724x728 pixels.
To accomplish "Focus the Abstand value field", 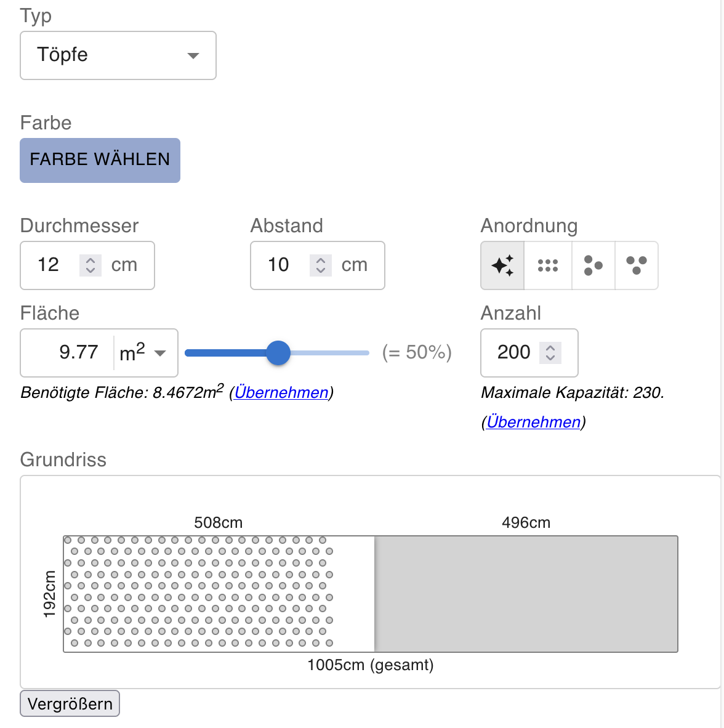I will (280, 265).
